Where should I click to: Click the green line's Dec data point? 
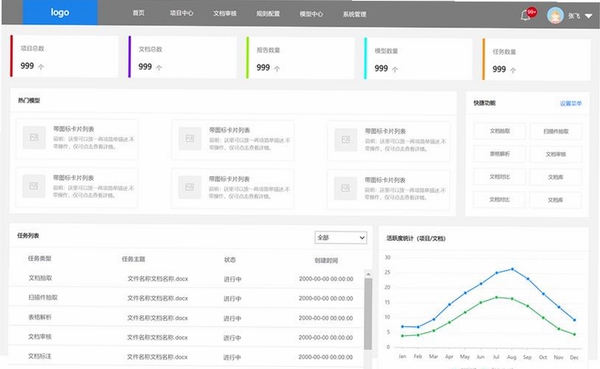[x=574, y=334]
